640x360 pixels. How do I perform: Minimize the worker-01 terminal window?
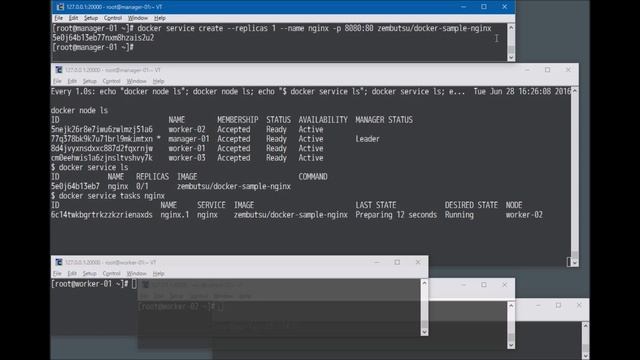tap(377, 262)
